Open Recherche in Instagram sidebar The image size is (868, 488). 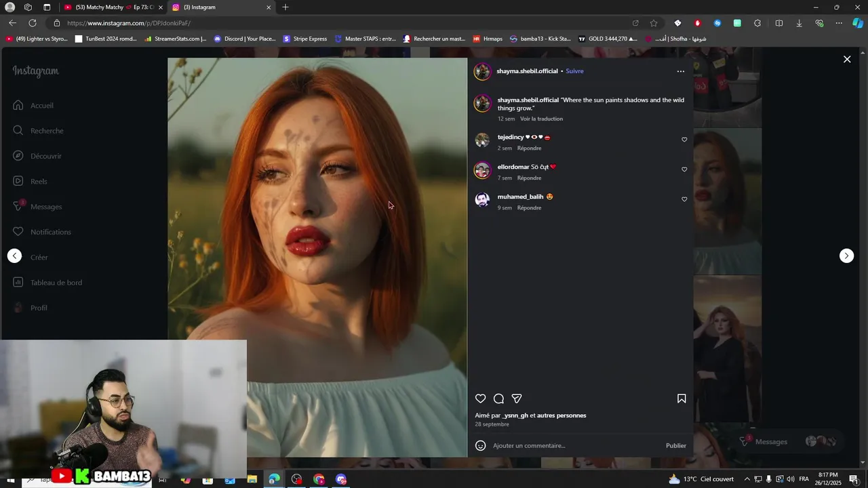39,131
